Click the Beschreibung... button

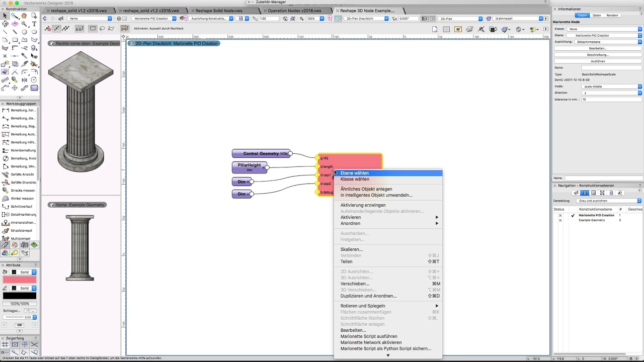tap(598, 55)
